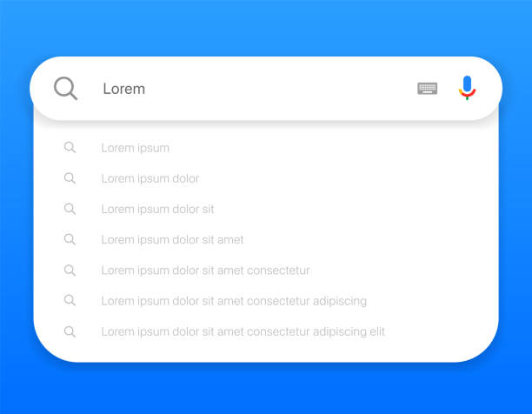The height and width of the screenshot is (414, 532).
Task: Click magnifier icon beside 'Lorem ipsum'
Action: (x=70, y=148)
